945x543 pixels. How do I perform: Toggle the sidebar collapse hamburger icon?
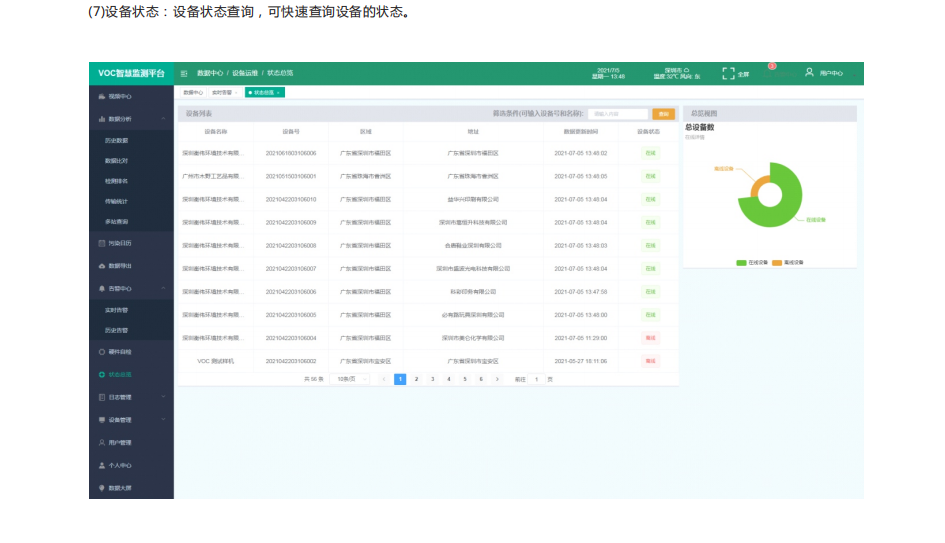pyautogui.click(x=184, y=74)
